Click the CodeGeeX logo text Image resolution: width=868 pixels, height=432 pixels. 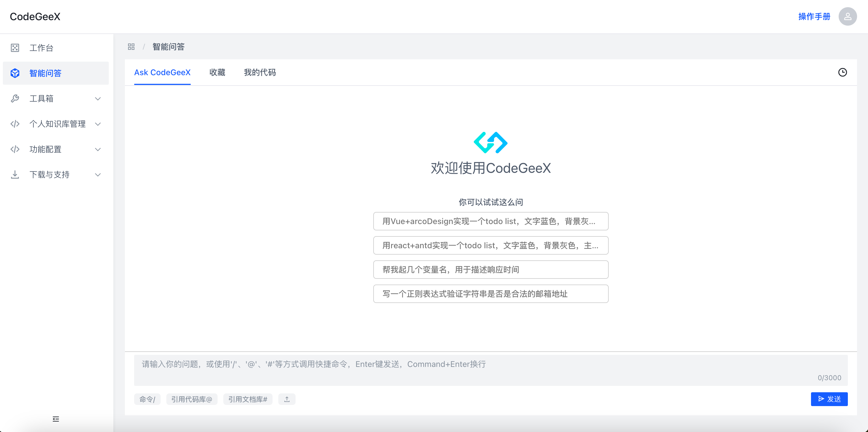point(35,16)
